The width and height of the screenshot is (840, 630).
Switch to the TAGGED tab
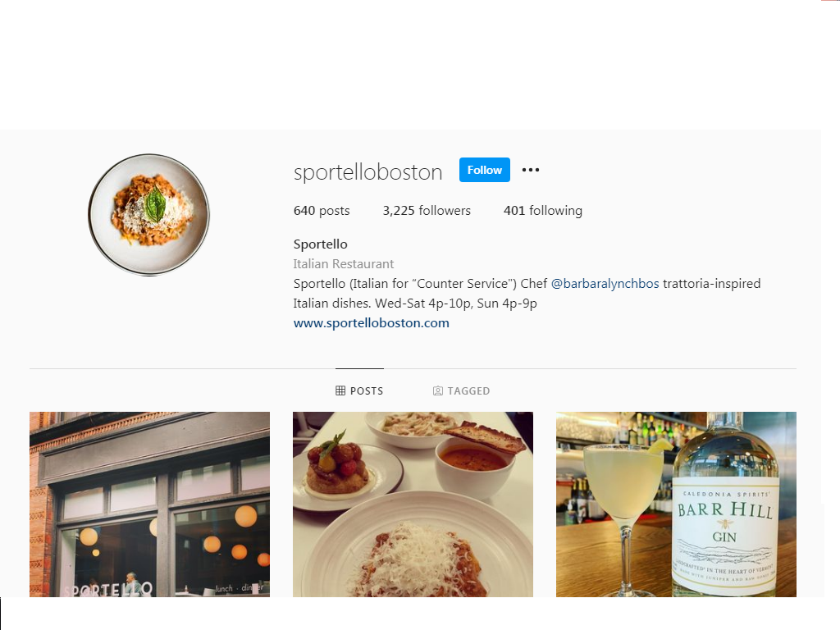pos(461,390)
